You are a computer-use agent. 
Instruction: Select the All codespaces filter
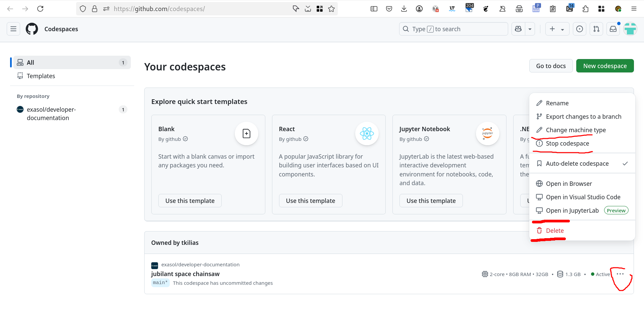(x=72, y=62)
